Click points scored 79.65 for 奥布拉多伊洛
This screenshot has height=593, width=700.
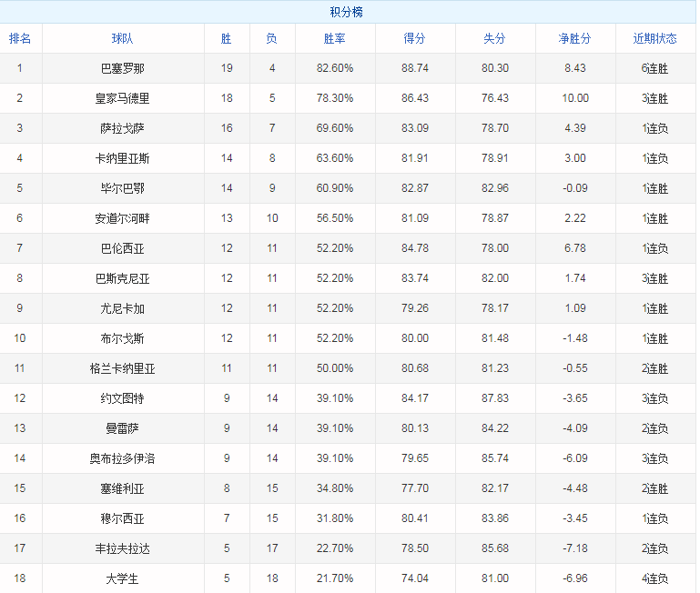[x=415, y=457]
